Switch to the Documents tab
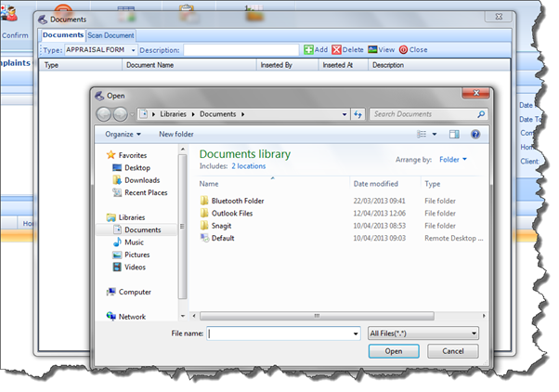 click(63, 35)
